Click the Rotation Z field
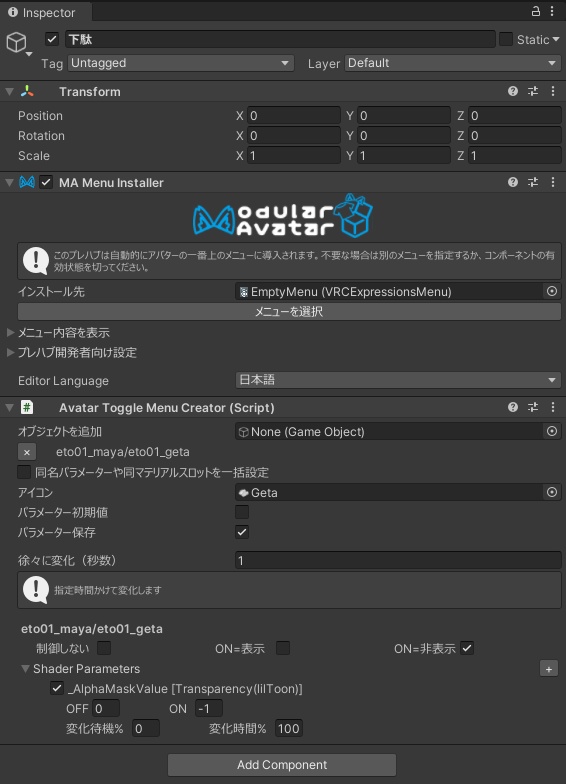Screen dimensions: 566x784 [x=515, y=136]
